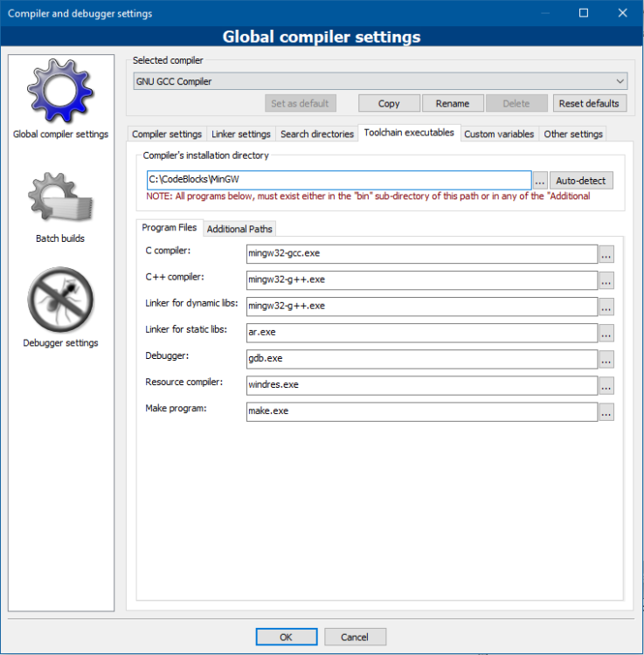
Task: Open the Search directories tab
Action: (x=317, y=134)
